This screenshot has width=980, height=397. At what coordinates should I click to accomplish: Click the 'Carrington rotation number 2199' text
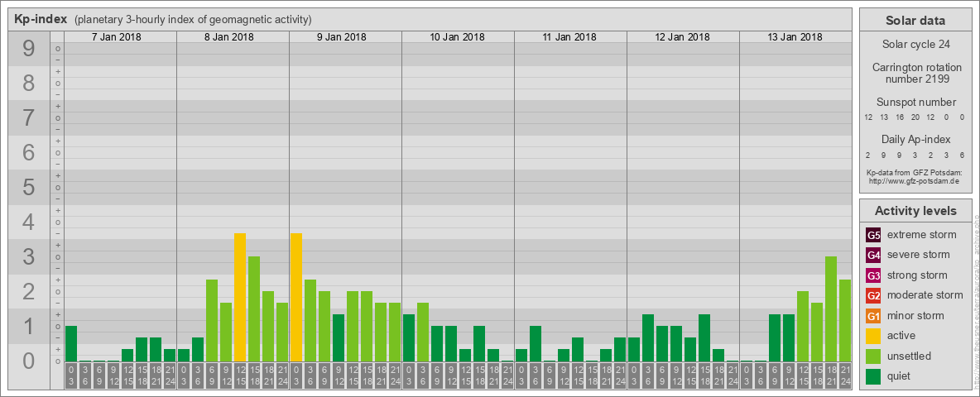pos(916,73)
